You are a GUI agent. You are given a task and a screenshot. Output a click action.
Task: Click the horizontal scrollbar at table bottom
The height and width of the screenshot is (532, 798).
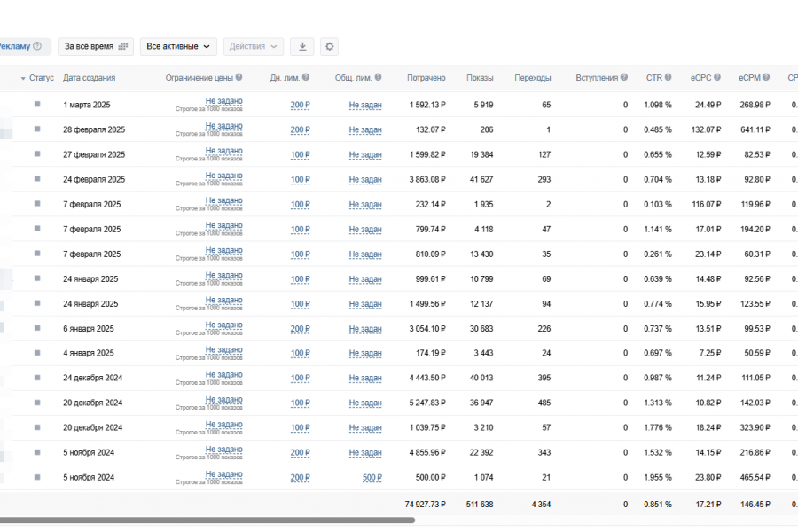(207, 520)
